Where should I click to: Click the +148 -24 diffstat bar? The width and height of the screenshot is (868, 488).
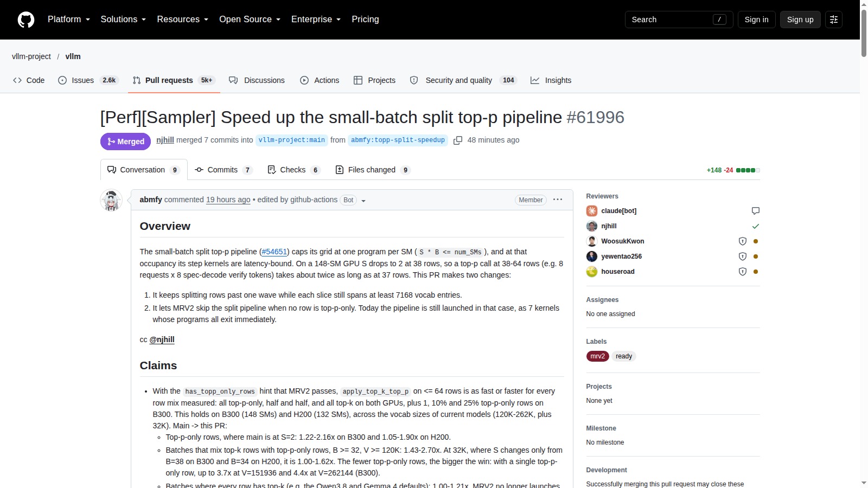tap(733, 170)
